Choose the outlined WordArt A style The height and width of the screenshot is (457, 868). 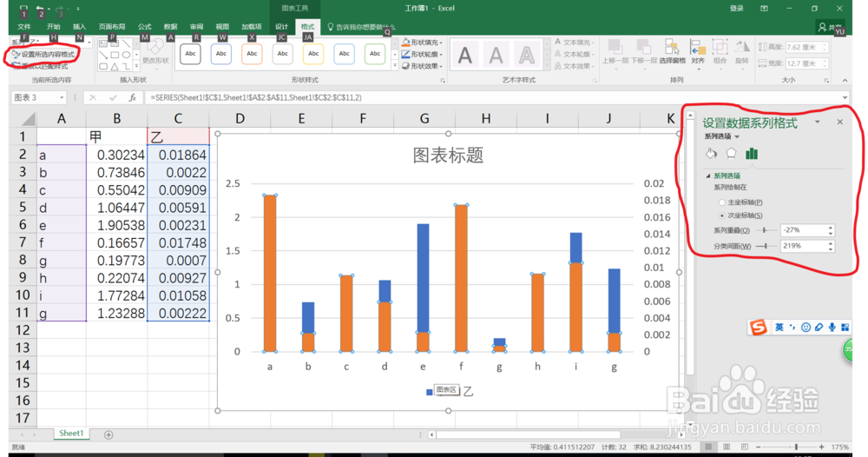pyautogui.click(x=527, y=56)
